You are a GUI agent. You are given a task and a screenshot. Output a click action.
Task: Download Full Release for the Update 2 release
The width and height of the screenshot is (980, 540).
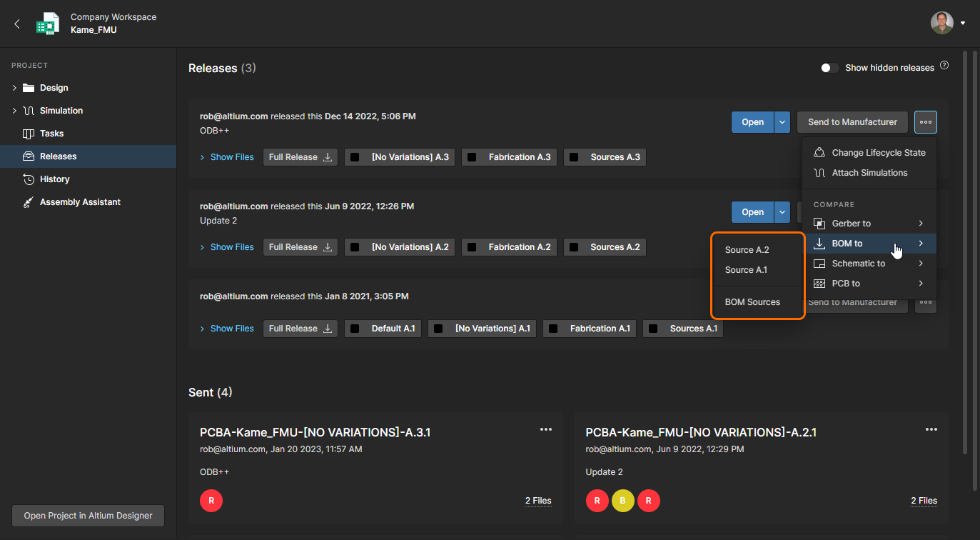pyautogui.click(x=300, y=247)
